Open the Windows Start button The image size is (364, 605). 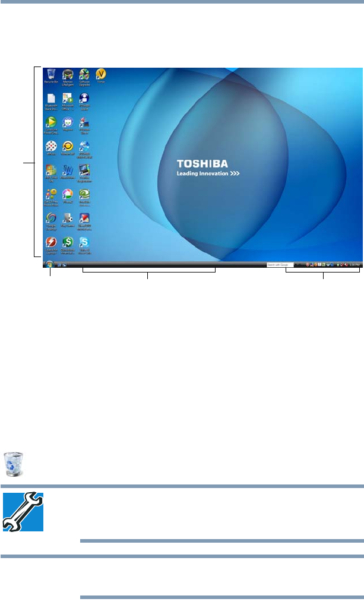(49, 264)
